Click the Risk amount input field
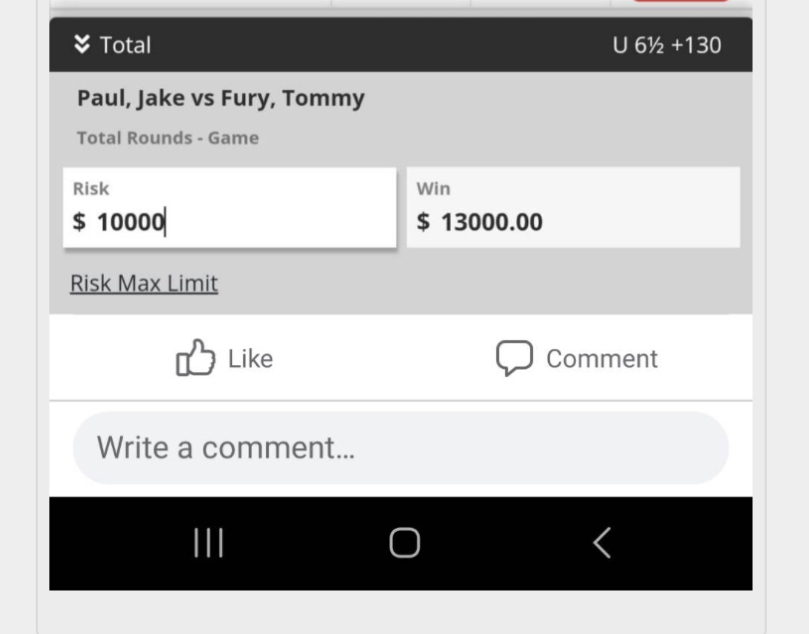Image resolution: width=809 pixels, height=634 pixels. pyautogui.click(x=230, y=207)
